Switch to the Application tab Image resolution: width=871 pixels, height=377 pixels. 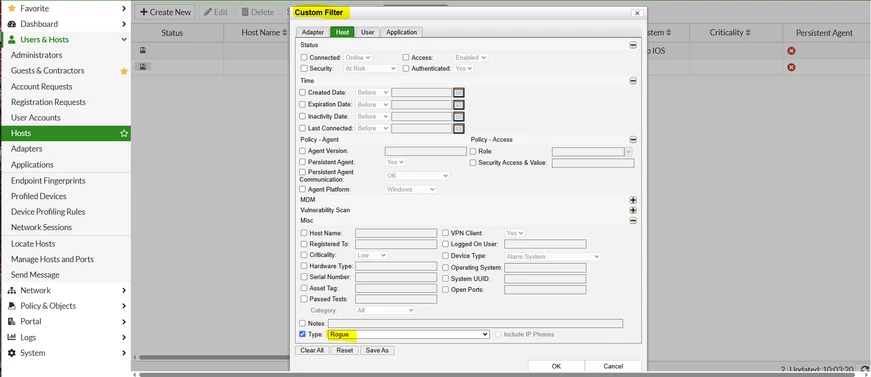[x=402, y=32]
